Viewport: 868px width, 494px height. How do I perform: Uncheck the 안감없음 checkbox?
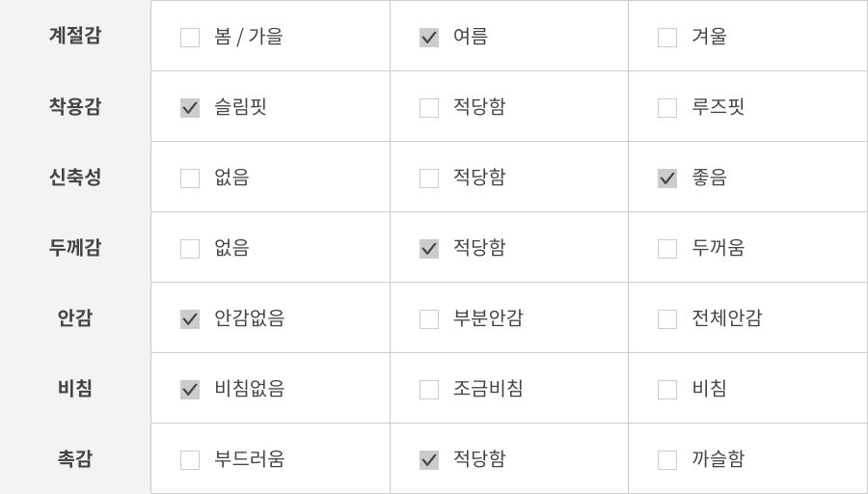tap(190, 319)
